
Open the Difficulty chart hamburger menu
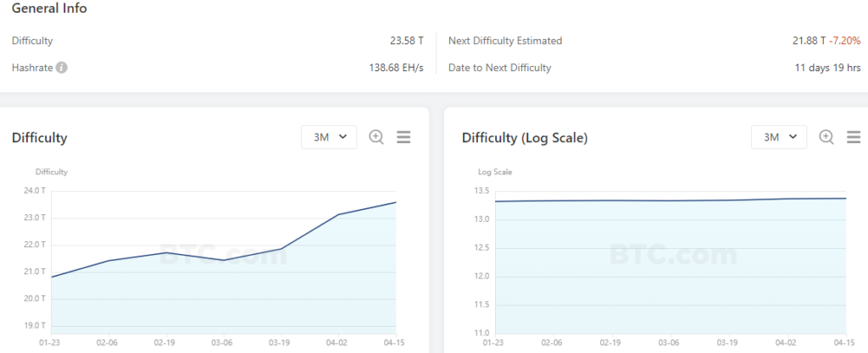[403, 137]
